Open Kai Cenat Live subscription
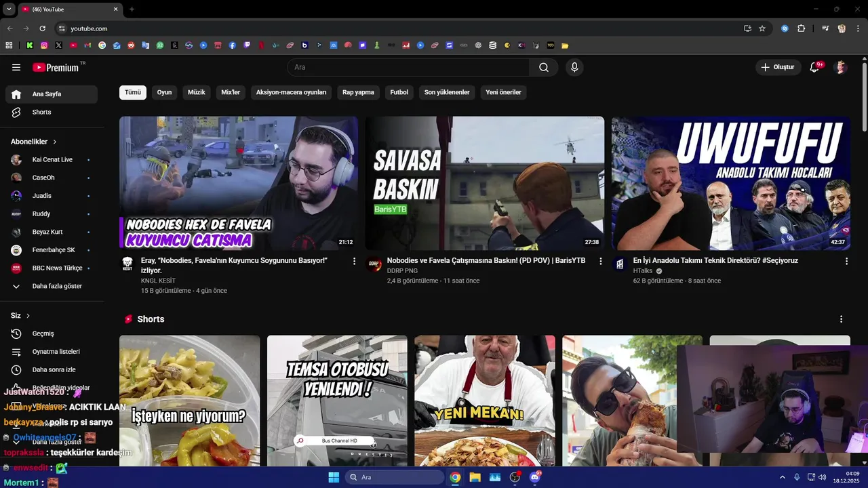 click(x=52, y=159)
